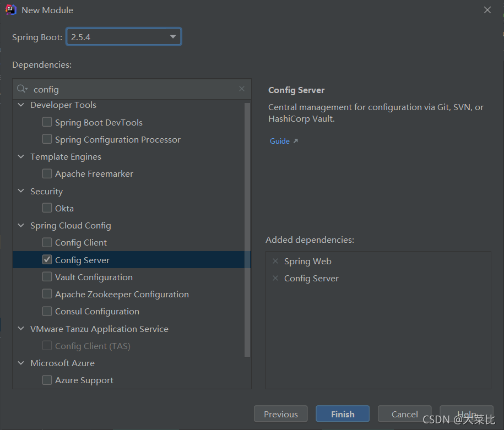Image resolution: width=504 pixels, height=430 pixels.
Task: Select Spring Web in added dependencies list
Action: click(307, 262)
